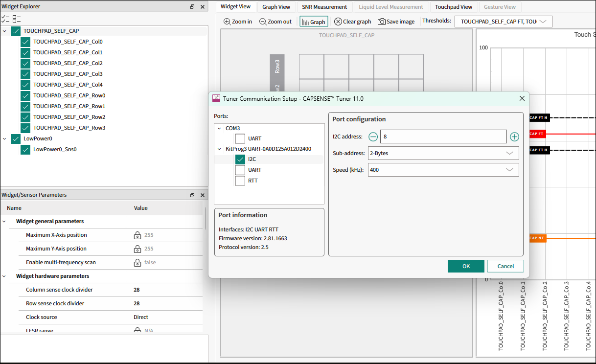Open the Sub-address dropdown
The image size is (596, 364).
point(443,153)
